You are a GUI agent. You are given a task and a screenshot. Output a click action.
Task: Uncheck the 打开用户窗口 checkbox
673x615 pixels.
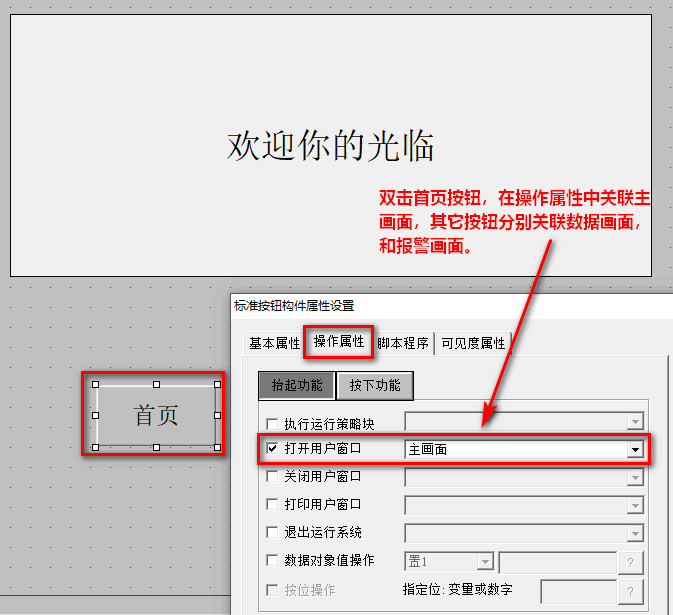[273, 450]
